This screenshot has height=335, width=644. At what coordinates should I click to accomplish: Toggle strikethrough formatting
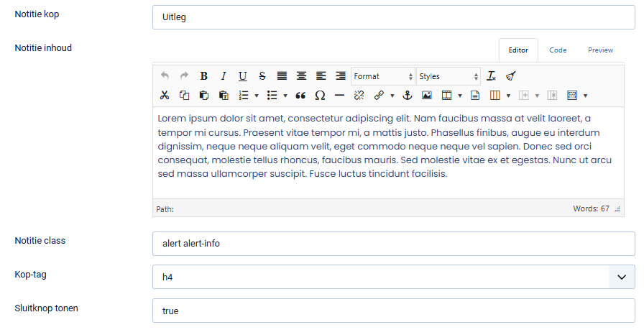coord(262,76)
